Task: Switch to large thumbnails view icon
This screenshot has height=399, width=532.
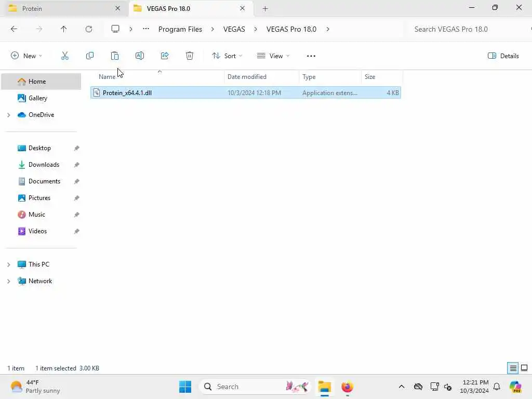Action: coord(524,368)
